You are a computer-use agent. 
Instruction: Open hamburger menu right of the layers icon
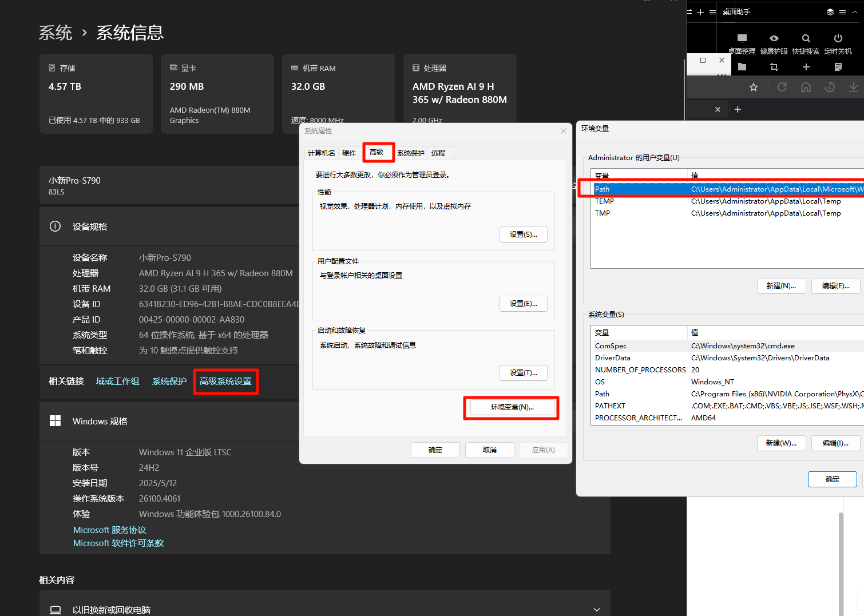pyautogui.click(x=842, y=12)
